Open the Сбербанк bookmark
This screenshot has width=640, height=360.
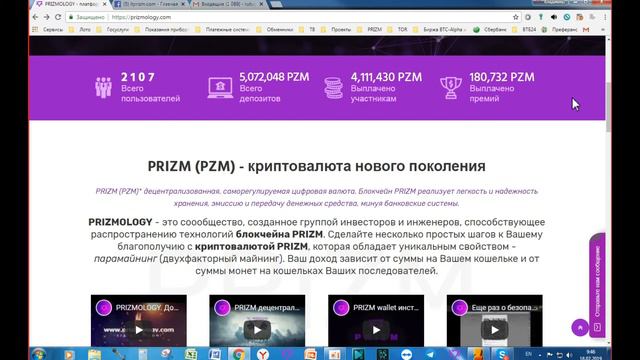490,29
